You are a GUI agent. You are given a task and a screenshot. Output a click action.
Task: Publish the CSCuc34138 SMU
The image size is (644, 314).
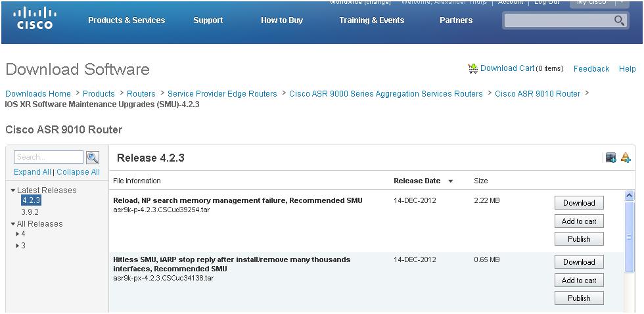(579, 298)
